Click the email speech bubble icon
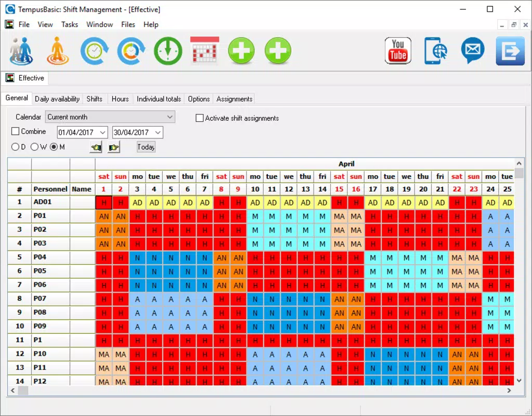 [x=473, y=51]
